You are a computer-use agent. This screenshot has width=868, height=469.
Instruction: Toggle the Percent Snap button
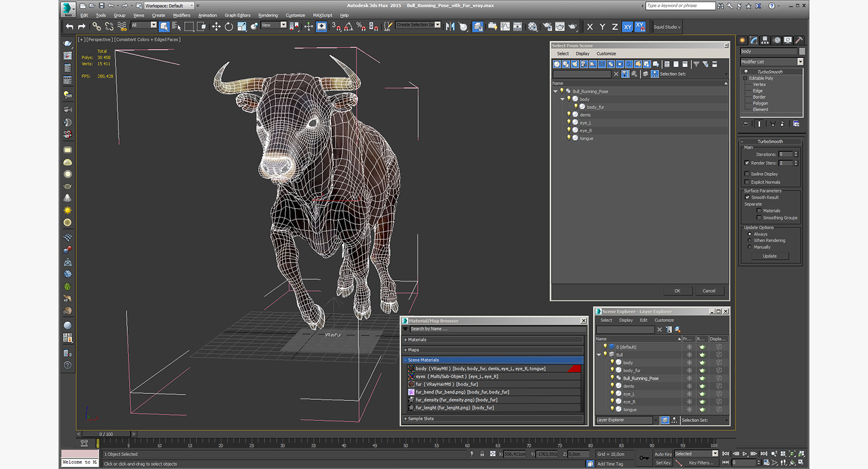click(361, 26)
